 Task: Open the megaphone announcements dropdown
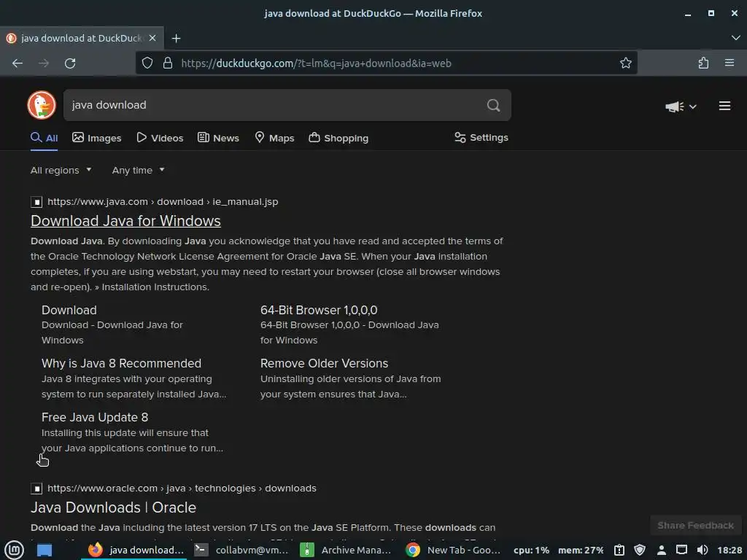point(681,106)
